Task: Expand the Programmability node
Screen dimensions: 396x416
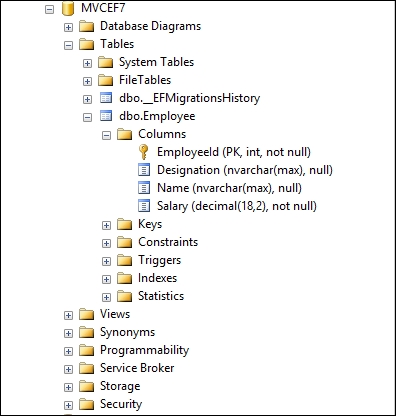Action: click(x=68, y=351)
